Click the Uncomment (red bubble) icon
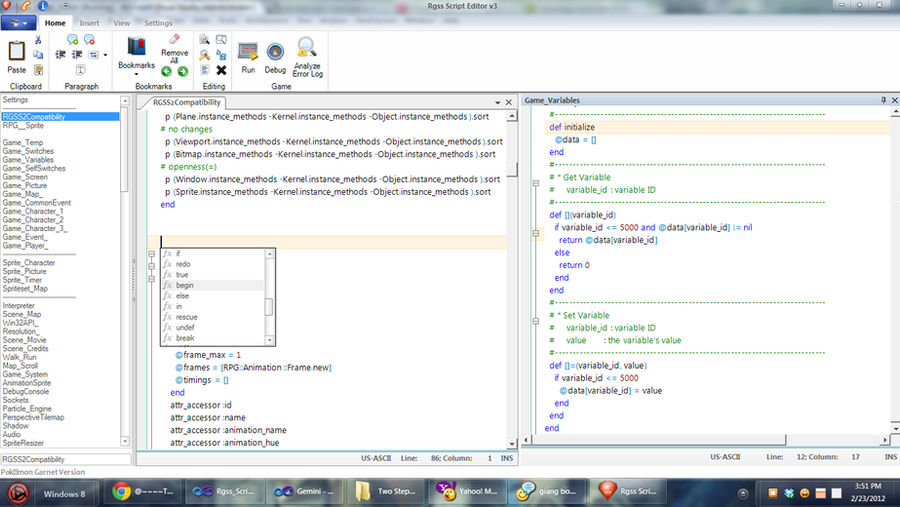Image resolution: width=900 pixels, height=507 pixels. pyautogui.click(x=89, y=39)
